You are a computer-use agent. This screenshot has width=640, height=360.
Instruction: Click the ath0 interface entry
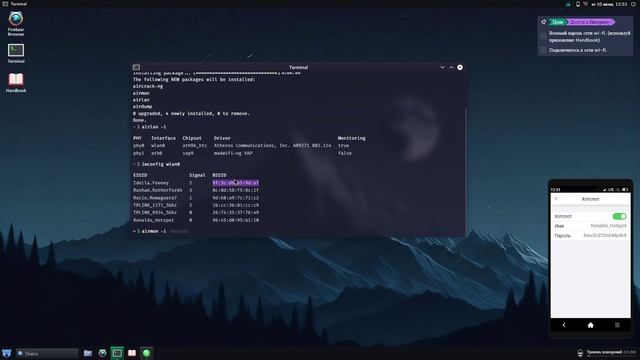click(157, 153)
